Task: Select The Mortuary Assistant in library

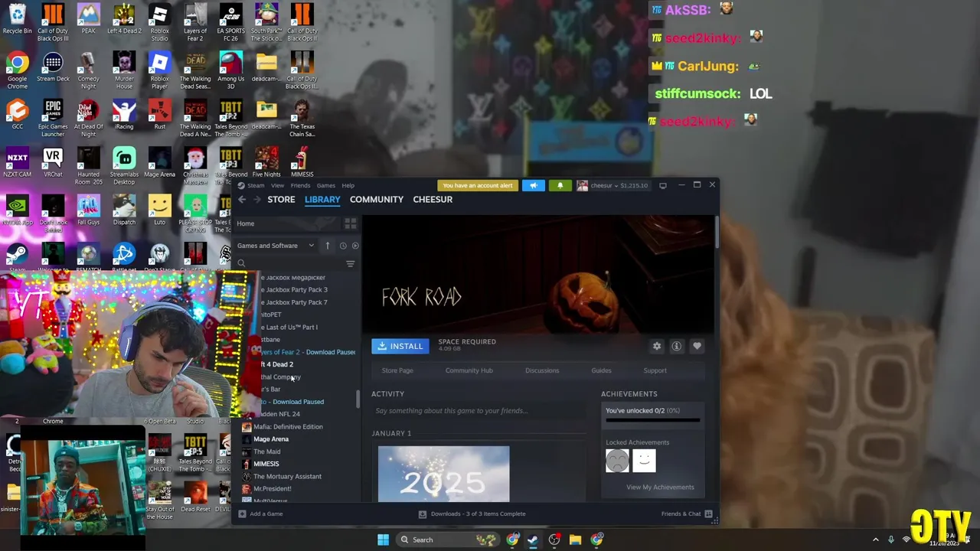Action: 287,476
